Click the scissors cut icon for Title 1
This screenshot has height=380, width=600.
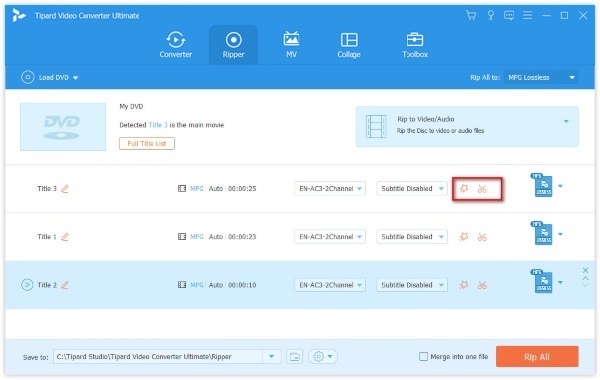click(x=482, y=237)
